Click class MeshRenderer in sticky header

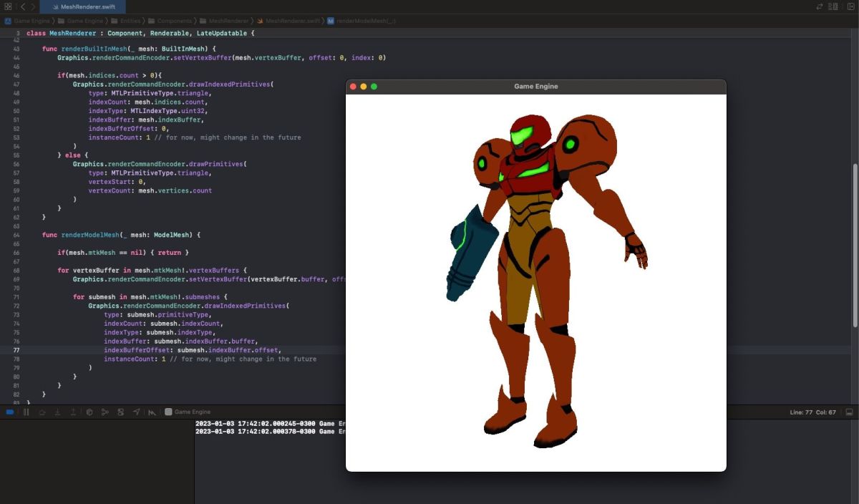[61, 34]
